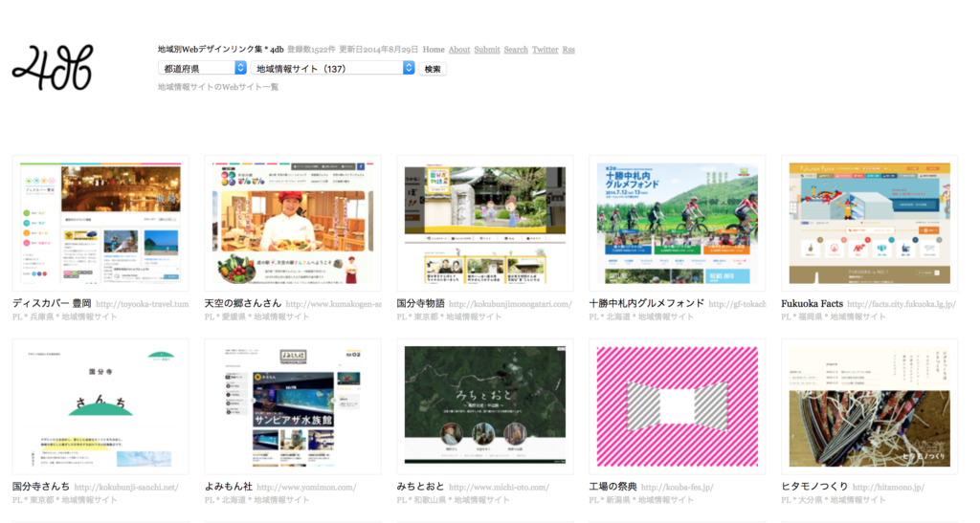
Task: Open the 工場の祭典 striped thumbnail
Action: 677,407
